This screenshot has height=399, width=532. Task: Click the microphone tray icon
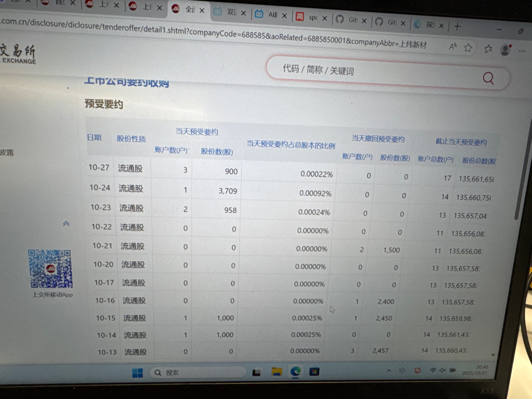(x=403, y=370)
